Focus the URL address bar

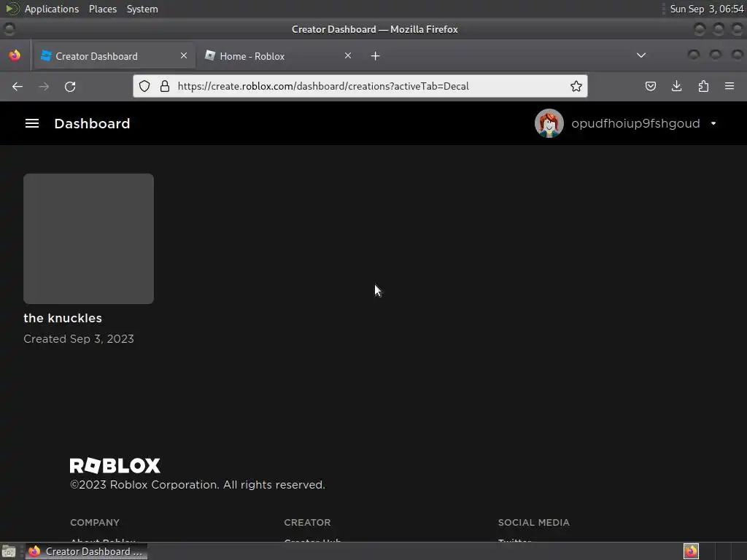tap(360, 86)
